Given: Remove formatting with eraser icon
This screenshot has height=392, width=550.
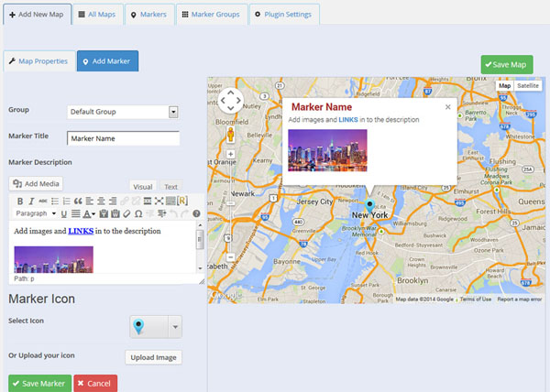Looking at the screenshot, I should click(x=127, y=213).
